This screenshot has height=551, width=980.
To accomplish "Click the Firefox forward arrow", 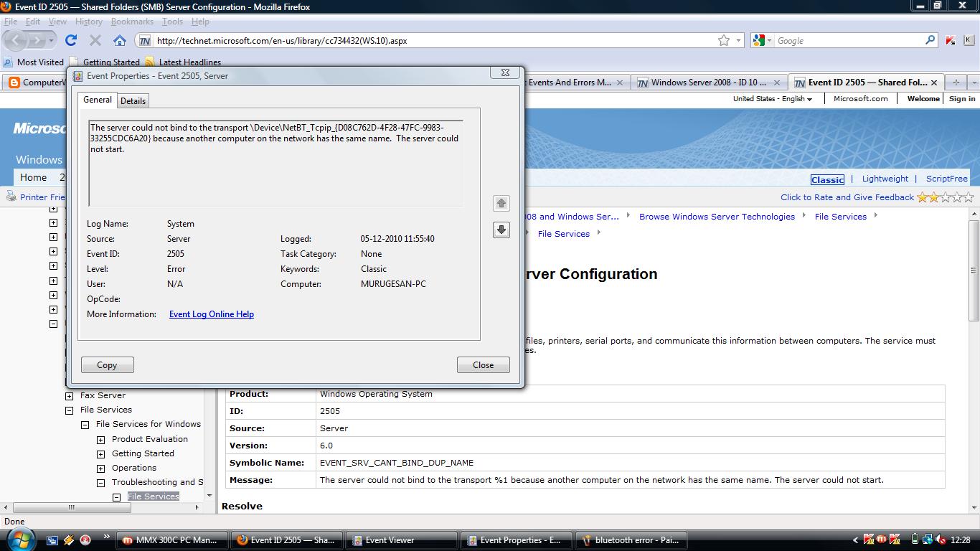I will coord(37,40).
